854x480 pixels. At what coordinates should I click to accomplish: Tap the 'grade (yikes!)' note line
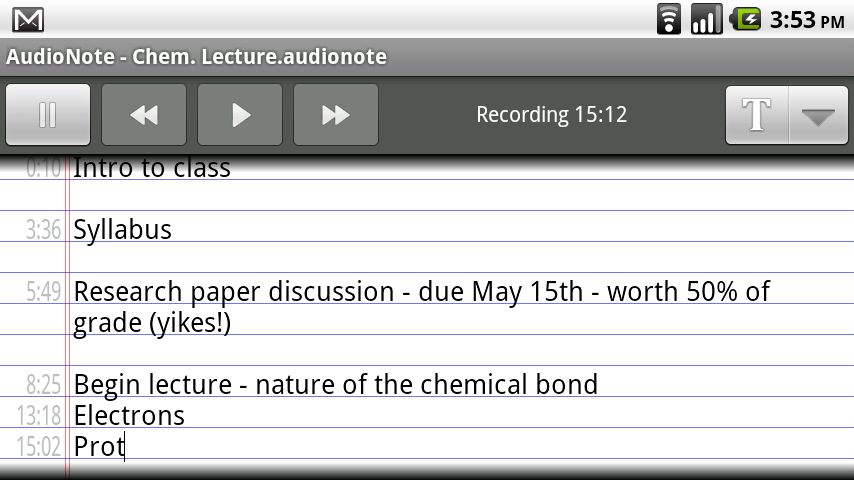click(152, 323)
